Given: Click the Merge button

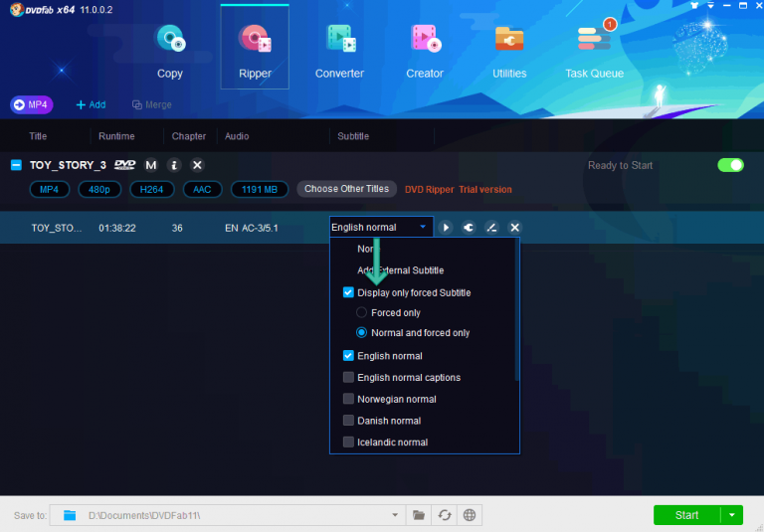Looking at the screenshot, I should point(152,104).
